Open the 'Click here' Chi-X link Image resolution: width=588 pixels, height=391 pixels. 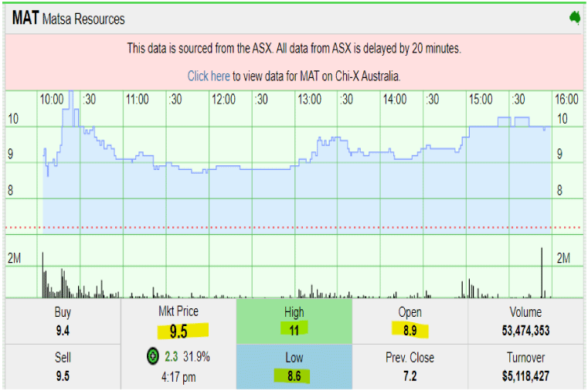pyautogui.click(x=209, y=76)
